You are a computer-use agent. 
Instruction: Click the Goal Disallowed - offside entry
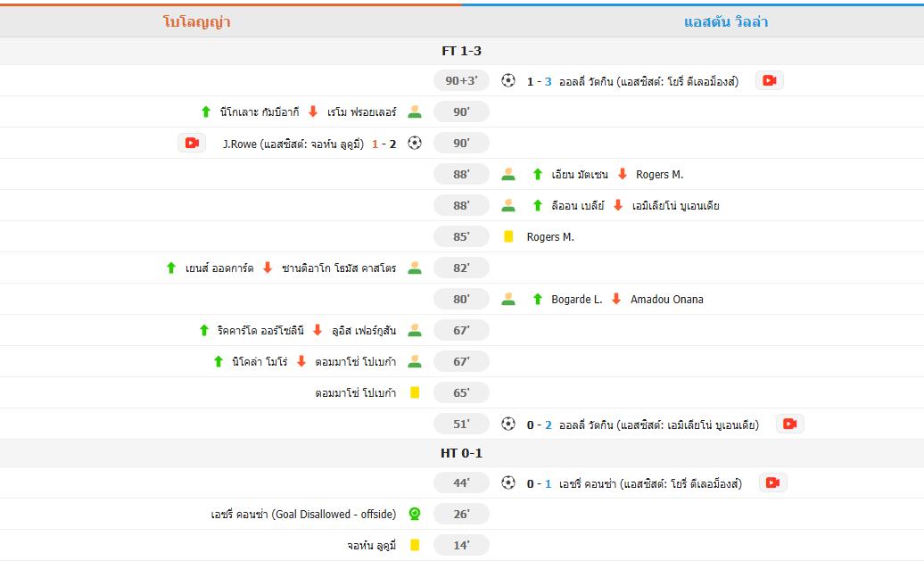click(x=303, y=514)
